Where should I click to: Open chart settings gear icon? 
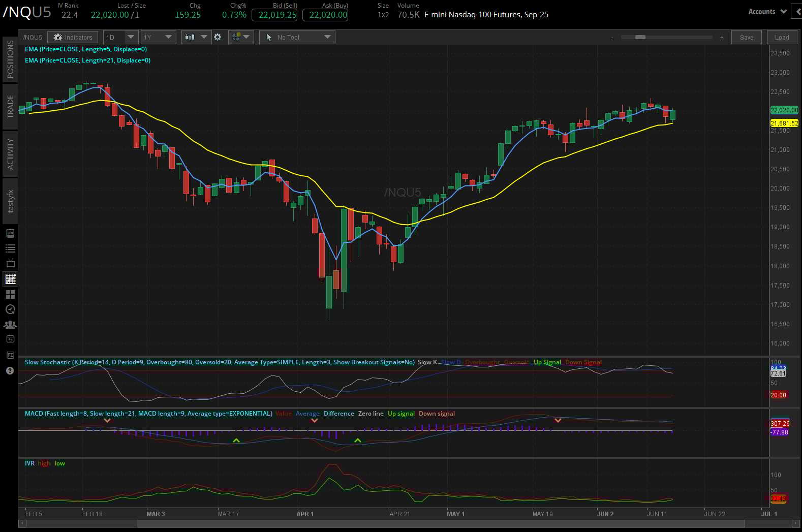[218, 37]
